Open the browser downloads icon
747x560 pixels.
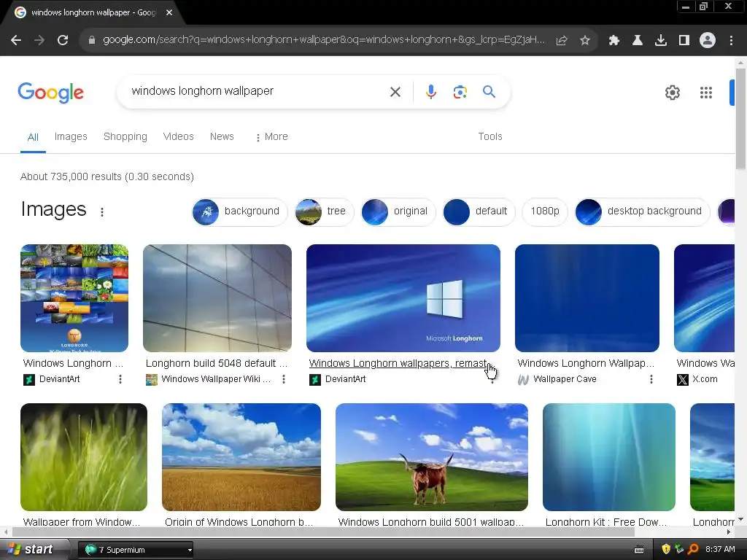(661, 41)
